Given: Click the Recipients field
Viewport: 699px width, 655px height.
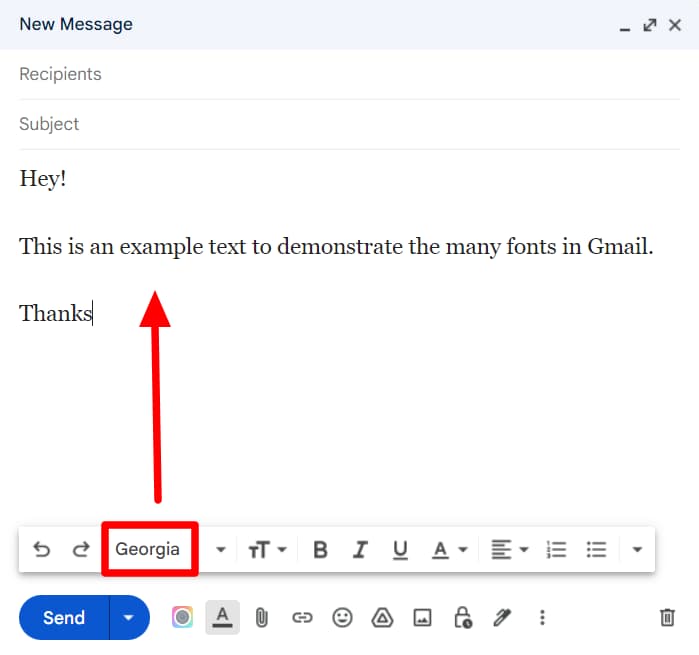Looking at the screenshot, I should pyautogui.click(x=350, y=74).
